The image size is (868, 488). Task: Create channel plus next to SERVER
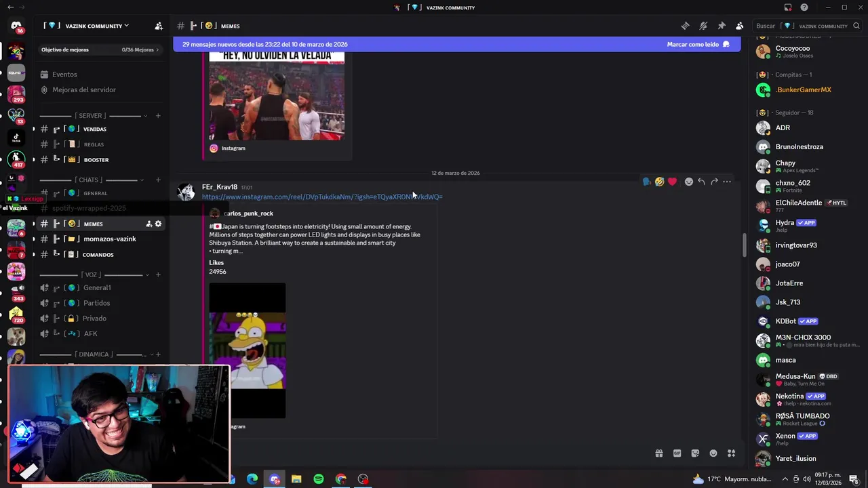click(158, 116)
